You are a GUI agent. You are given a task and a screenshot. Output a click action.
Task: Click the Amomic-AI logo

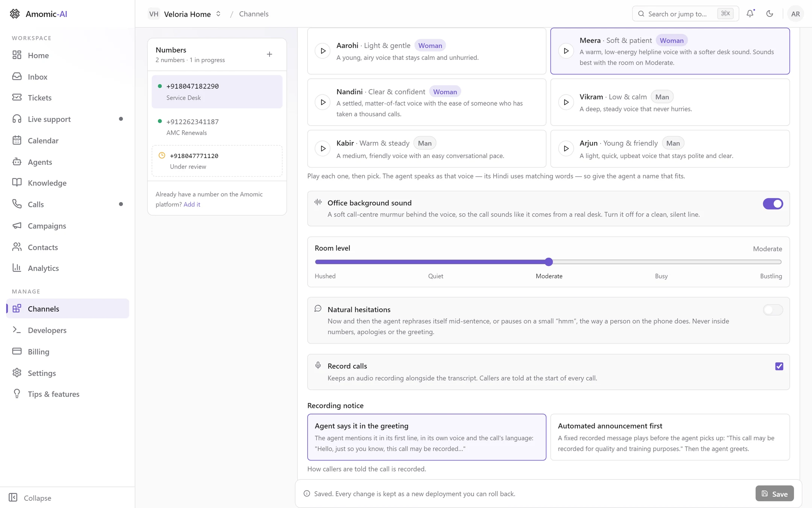(38, 14)
